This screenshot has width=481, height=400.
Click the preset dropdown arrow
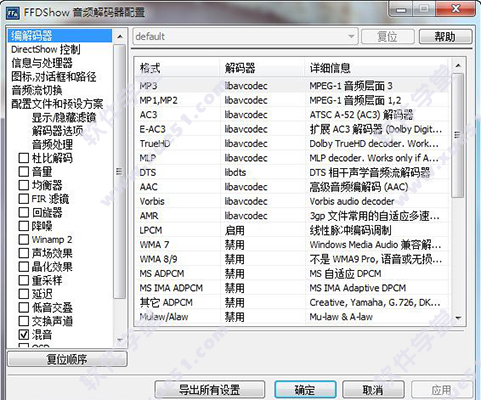[351, 36]
